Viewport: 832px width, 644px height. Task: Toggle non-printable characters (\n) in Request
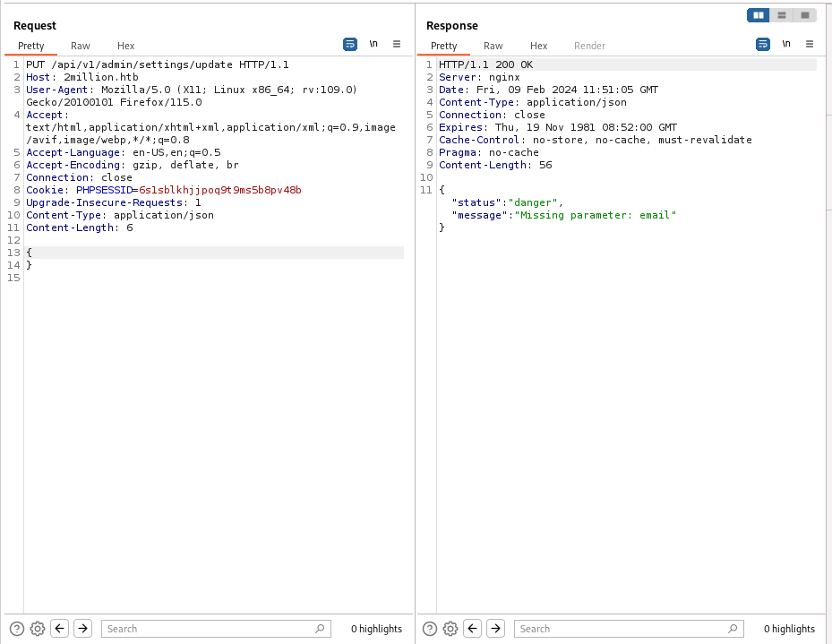373,44
